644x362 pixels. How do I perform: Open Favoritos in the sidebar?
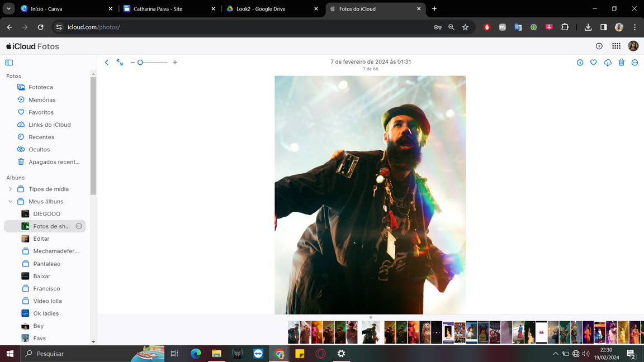click(41, 112)
